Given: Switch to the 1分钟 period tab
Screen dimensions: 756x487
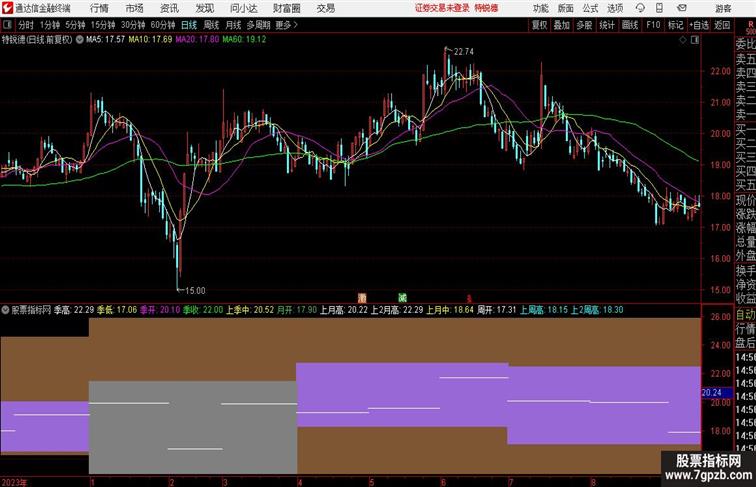Looking at the screenshot, I should coord(50,25).
